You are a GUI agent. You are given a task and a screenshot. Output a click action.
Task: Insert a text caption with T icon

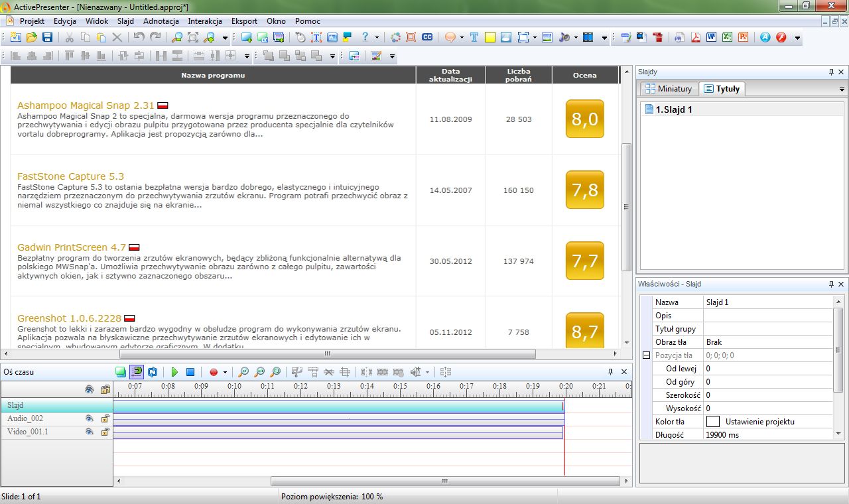[x=474, y=38]
